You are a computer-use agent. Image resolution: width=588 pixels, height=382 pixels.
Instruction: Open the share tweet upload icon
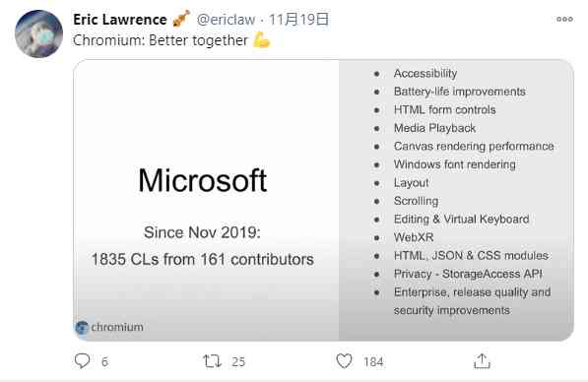point(482,361)
